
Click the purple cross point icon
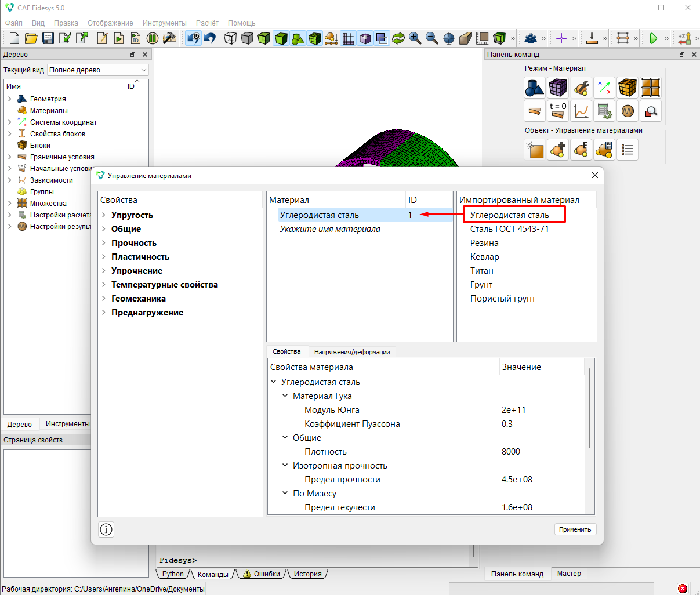(561, 38)
